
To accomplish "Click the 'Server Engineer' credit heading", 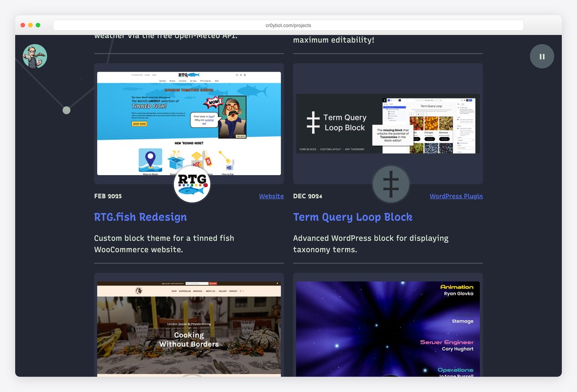I will tap(447, 342).
